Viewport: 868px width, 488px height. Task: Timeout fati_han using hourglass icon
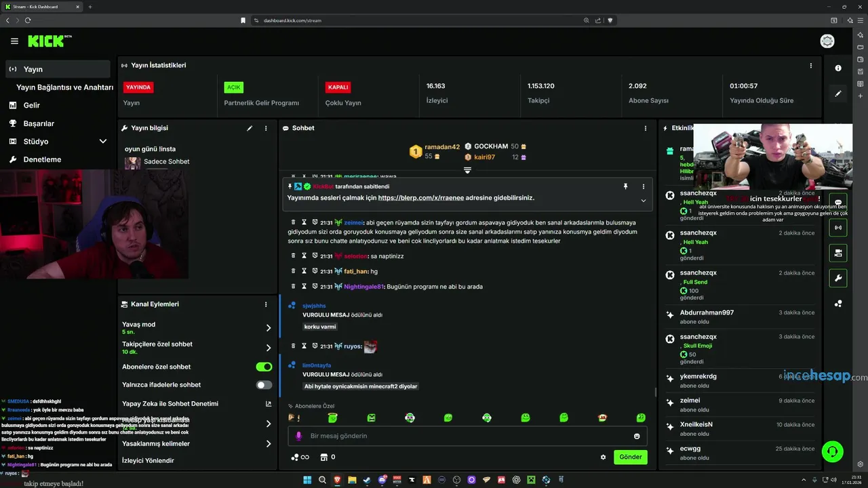(x=304, y=271)
